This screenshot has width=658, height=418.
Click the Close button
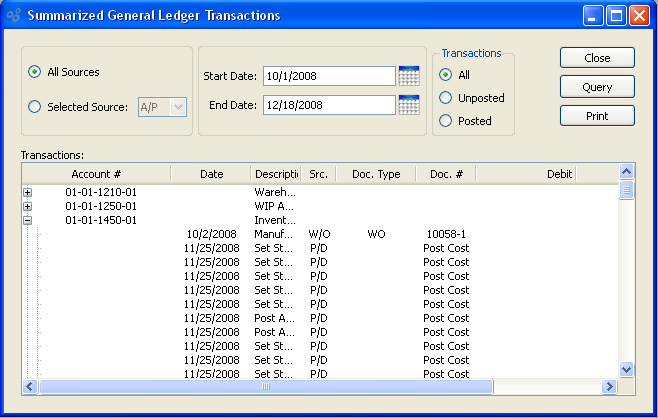[597, 58]
